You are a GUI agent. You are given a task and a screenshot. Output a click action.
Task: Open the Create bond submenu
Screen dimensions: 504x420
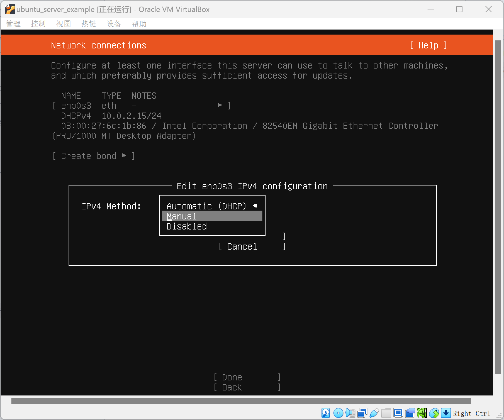[93, 156]
